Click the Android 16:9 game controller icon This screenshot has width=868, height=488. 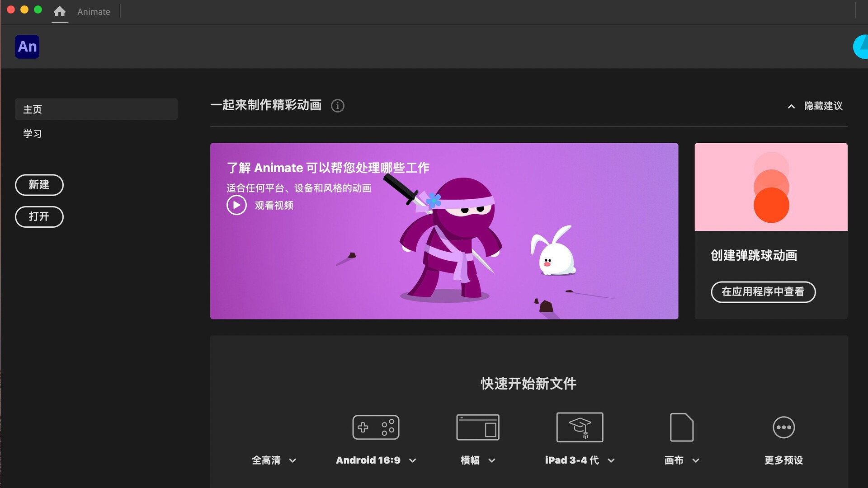tap(376, 427)
